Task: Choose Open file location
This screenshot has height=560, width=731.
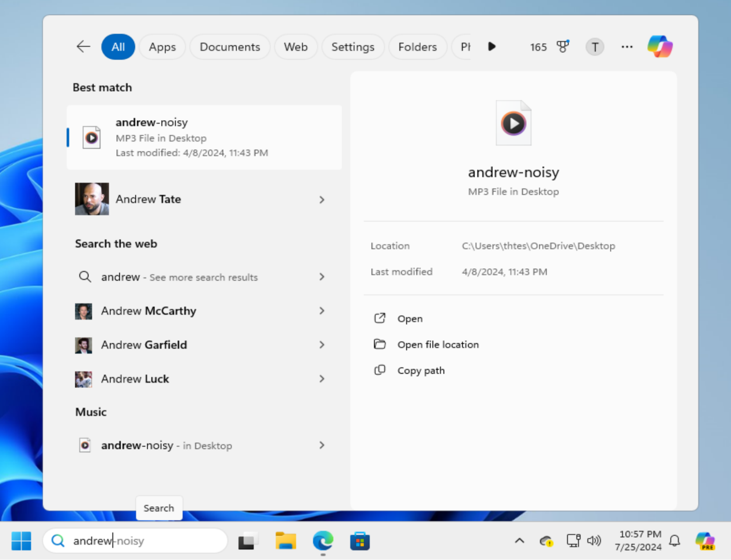Action: (x=438, y=345)
